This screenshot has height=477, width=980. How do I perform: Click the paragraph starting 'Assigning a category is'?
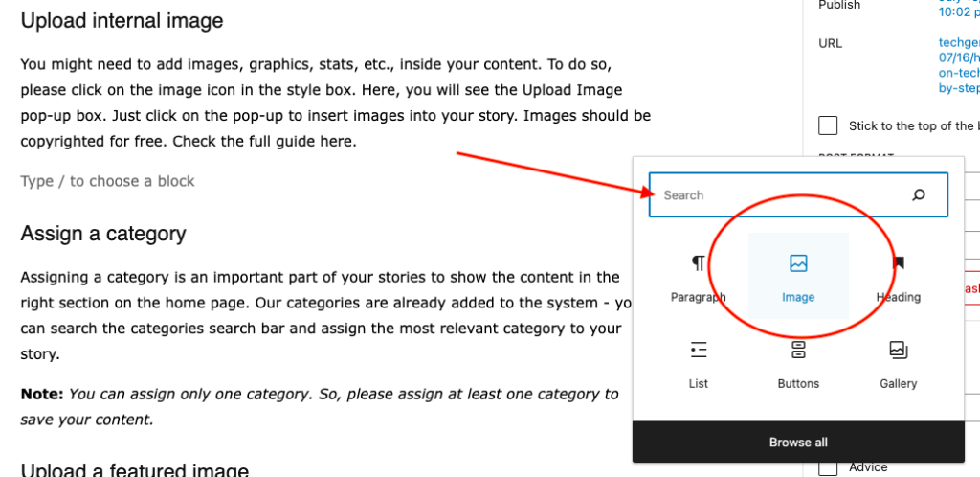[327, 316]
